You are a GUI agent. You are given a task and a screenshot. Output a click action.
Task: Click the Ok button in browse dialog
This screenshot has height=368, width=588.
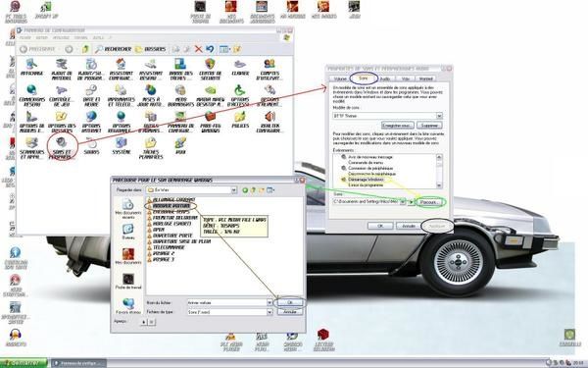click(x=289, y=302)
